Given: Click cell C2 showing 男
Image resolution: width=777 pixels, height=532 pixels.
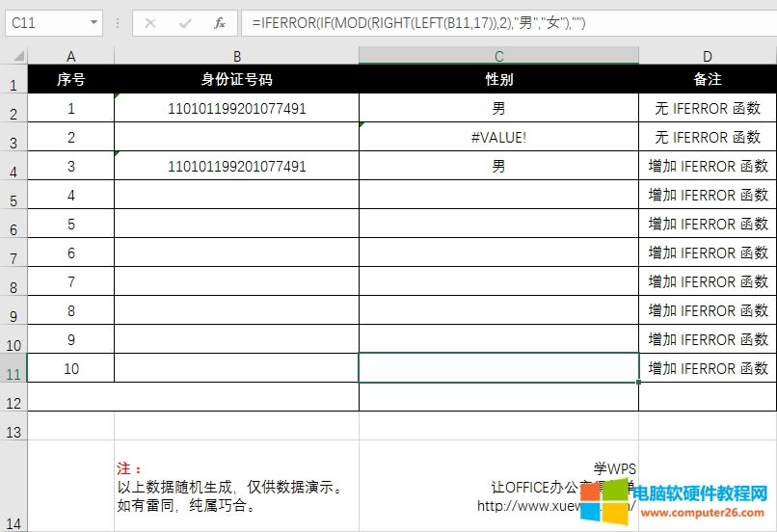Looking at the screenshot, I should click(499, 108).
